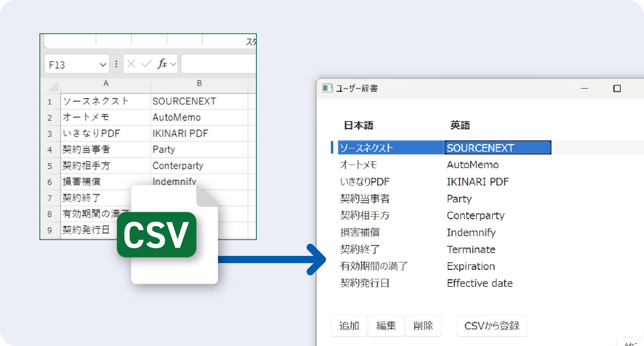Click the 編集 button
The height and width of the screenshot is (346, 644).
[386, 325]
